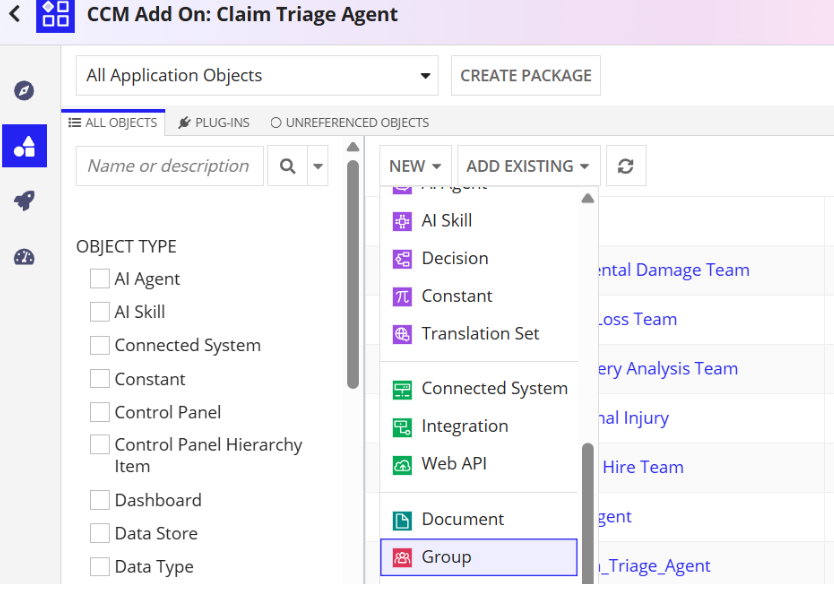Click the Group people icon
834x592 pixels.
point(402,557)
